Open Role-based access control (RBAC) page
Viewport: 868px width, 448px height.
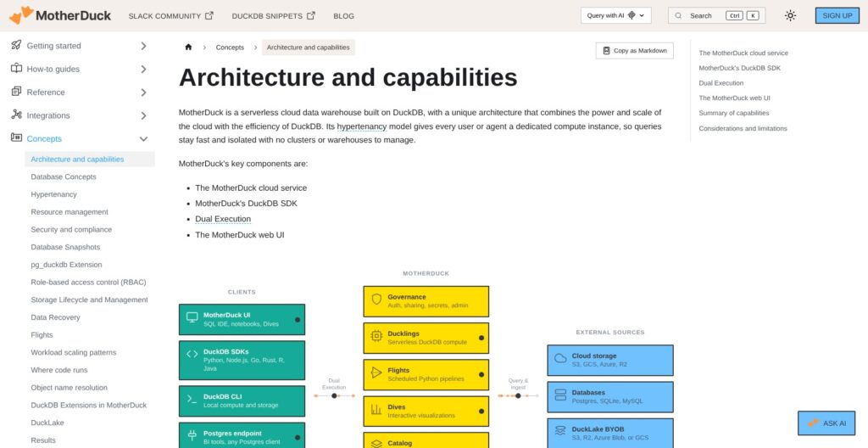click(88, 283)
